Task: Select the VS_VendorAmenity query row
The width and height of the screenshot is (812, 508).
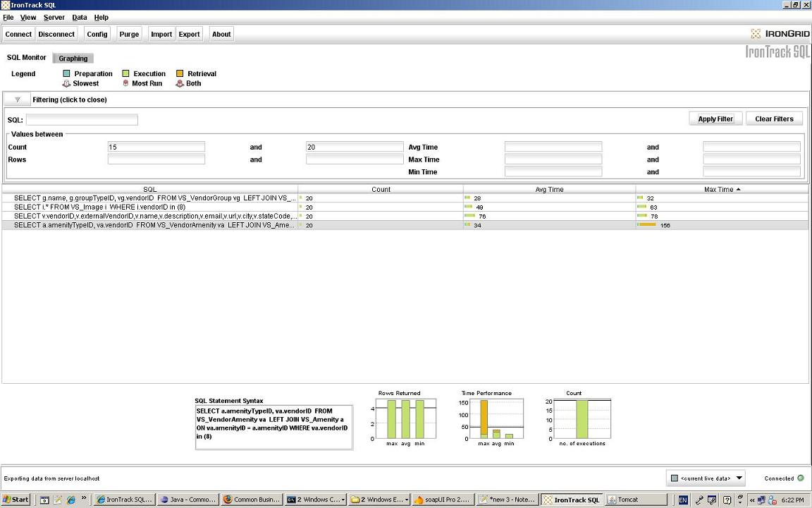Action: (405, 225)
